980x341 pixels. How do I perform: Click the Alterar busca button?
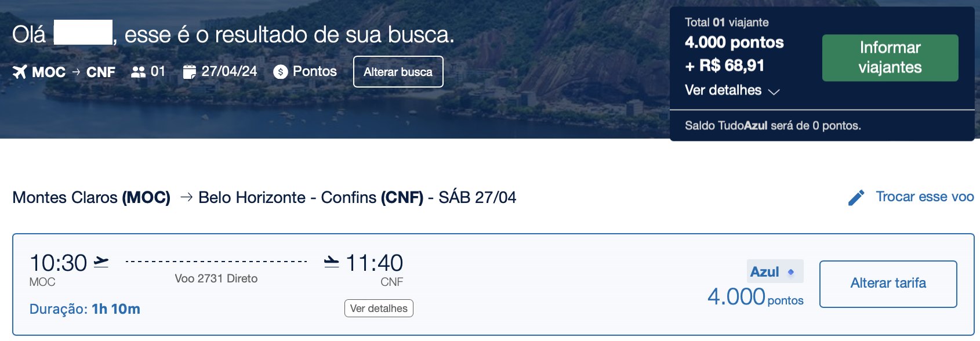(x=398, y=72)
